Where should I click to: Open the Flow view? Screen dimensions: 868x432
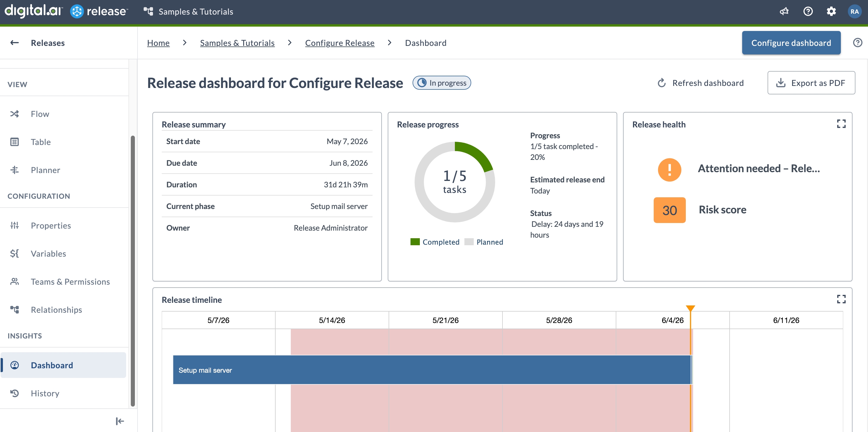63,114
